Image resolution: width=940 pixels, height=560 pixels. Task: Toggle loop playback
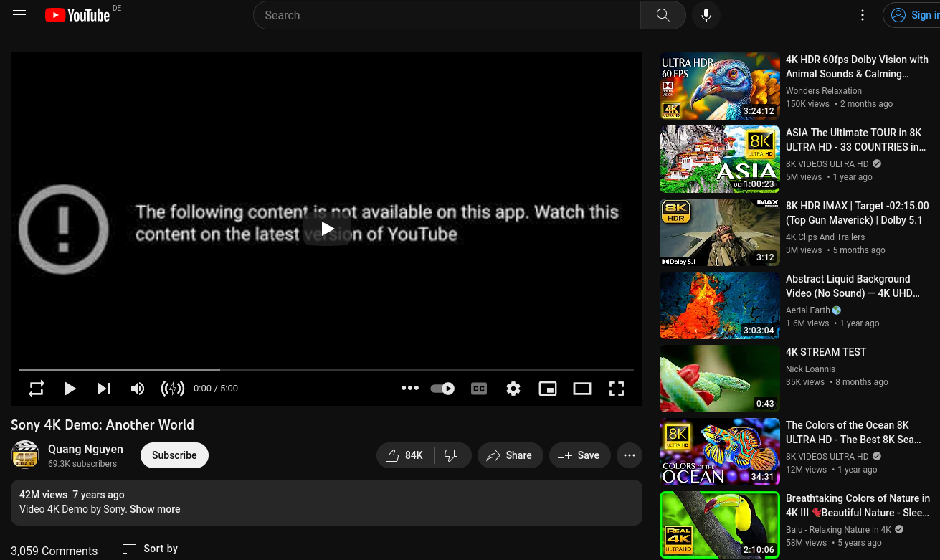pos(37,388)
